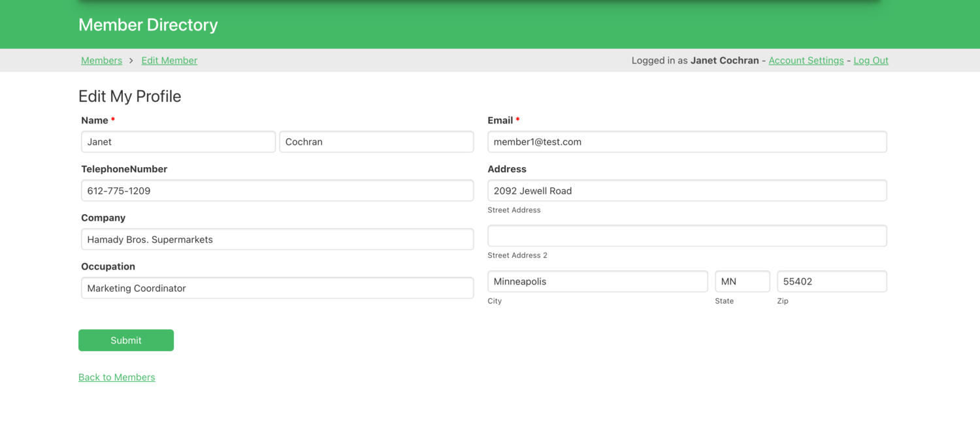Click the empty Street Address 2 field

[x=687, y=236]
